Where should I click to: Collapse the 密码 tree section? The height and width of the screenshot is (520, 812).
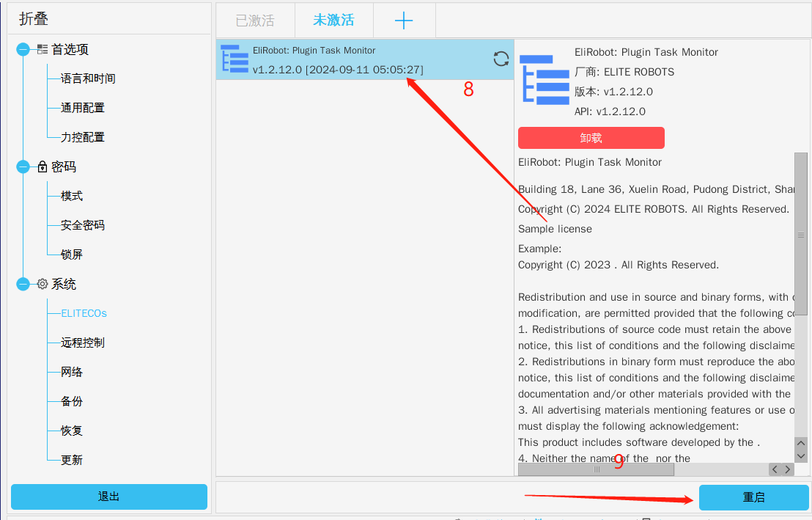(23, 167)
